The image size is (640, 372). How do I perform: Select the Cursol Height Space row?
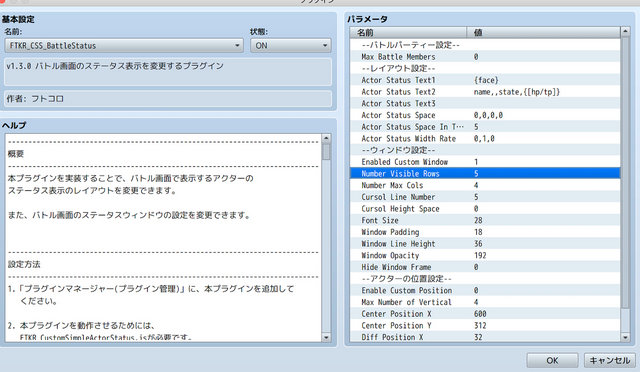pyautogui.click(x=485, y=209)
